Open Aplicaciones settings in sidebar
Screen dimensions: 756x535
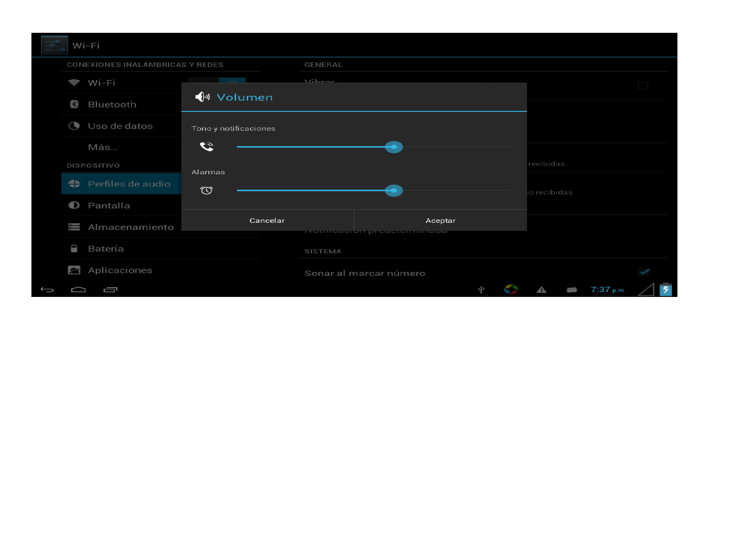(x=160, y=270)
